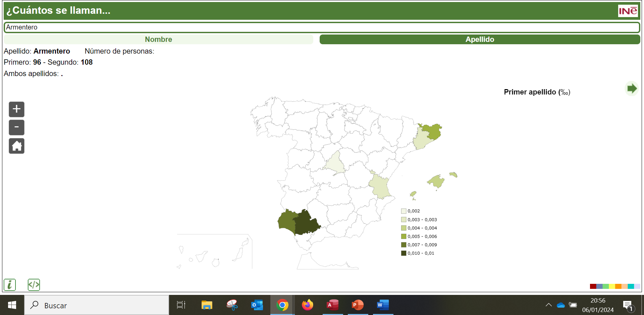
Task: Go to next map with green arrow
Action: pos(632,89)
